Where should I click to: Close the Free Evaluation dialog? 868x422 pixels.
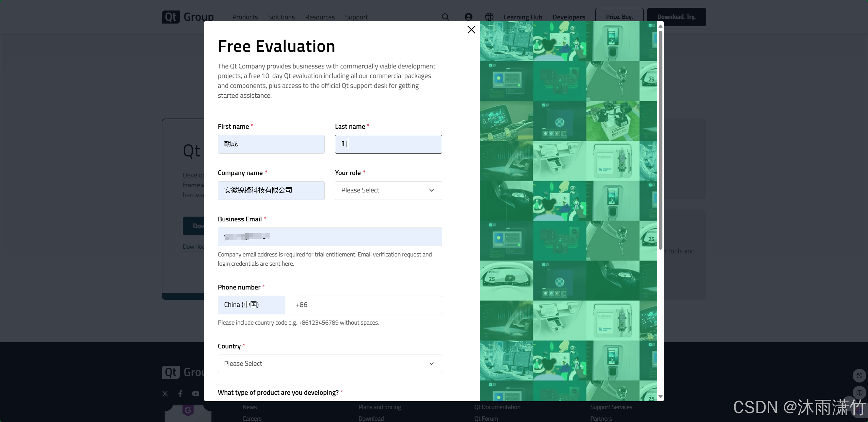pos(471,30)
